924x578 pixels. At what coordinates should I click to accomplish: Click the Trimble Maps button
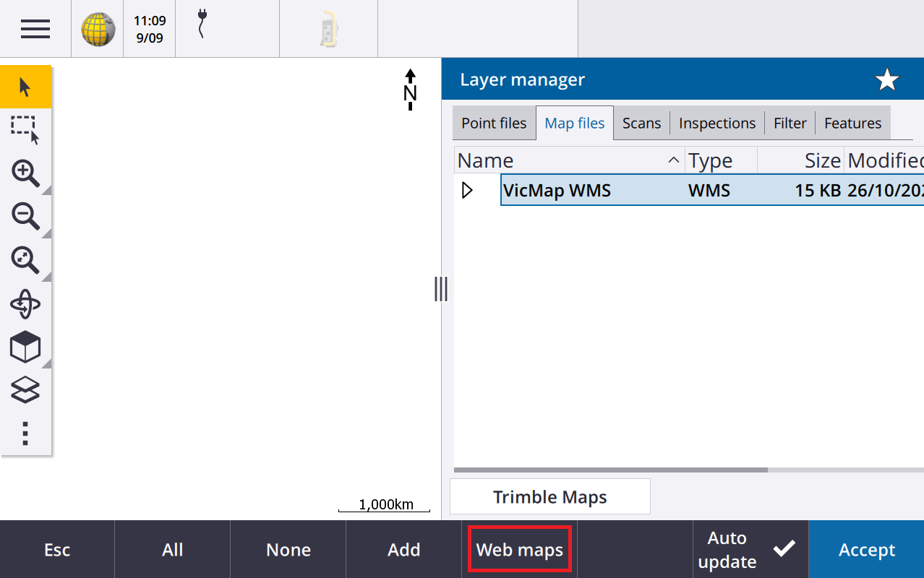[549, 497]
